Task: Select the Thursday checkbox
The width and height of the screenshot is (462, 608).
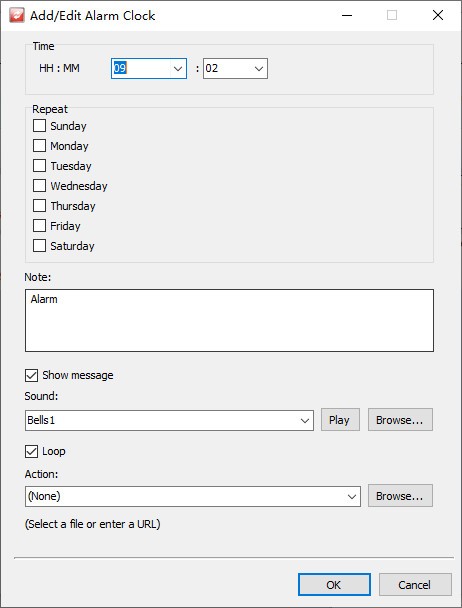Action: (39, 206)
